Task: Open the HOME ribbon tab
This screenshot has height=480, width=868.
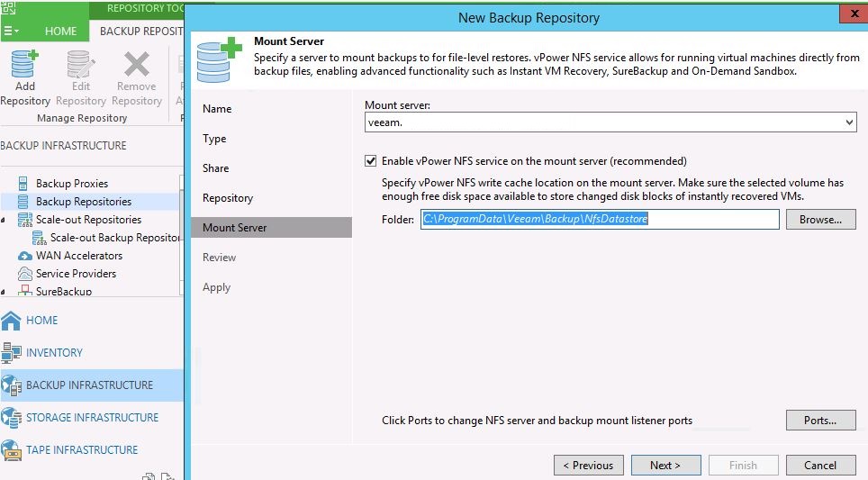Action: [60, 31]
